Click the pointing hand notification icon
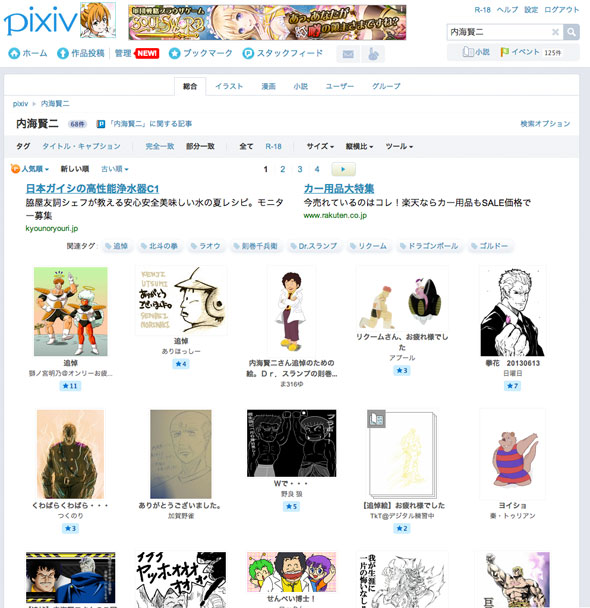The width and height of the screenshot is (590, 608). pyautogui.click(x=373, y=54)
